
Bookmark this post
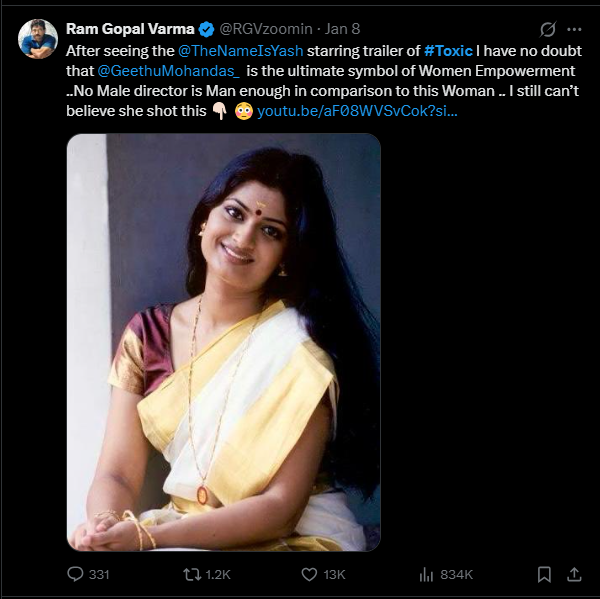(544, 574)
